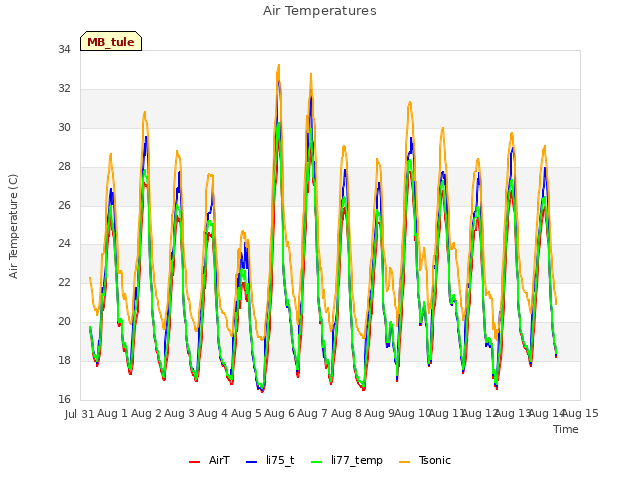Click the green li77_temp legend color marker
This screenshot has width=640, height=480.
pyautogui.click(x=316, y=462)
